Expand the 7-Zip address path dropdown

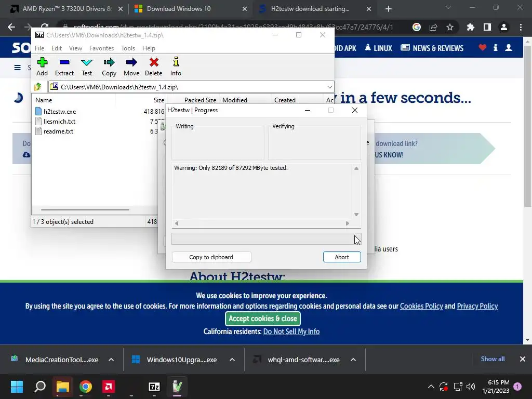tap(329, 87)
